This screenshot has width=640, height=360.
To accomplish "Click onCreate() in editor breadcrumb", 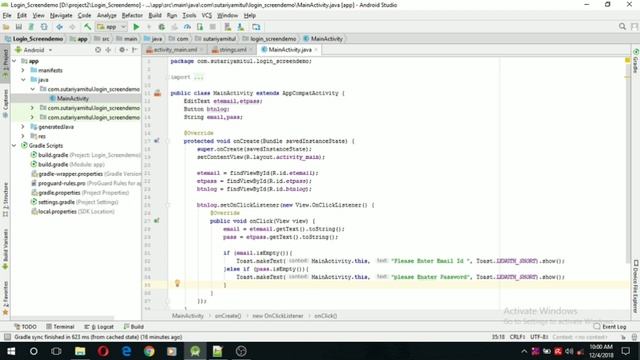I will click(228, 316).
